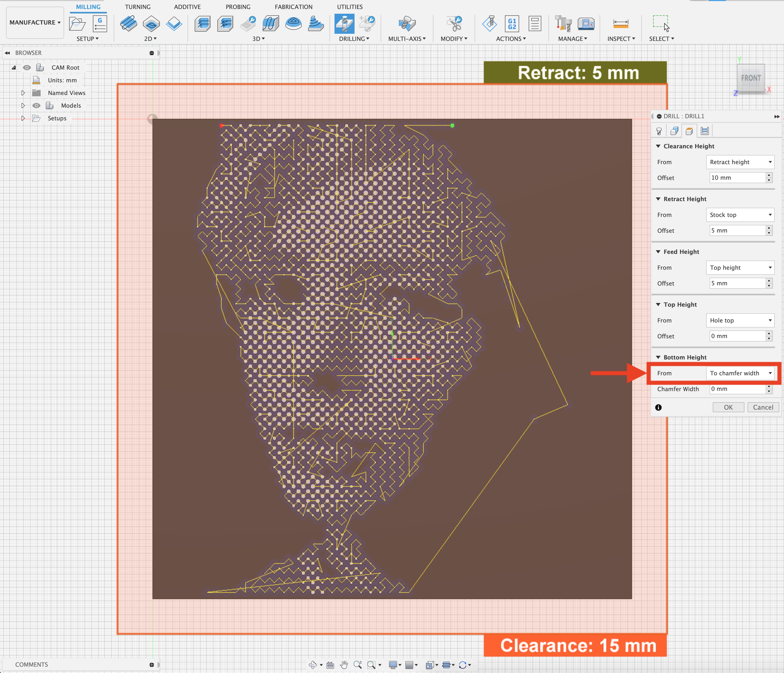Toggle visibility eye of CAM Root
The height and width of the screenshot is (673, 784).
coord(27,67)
